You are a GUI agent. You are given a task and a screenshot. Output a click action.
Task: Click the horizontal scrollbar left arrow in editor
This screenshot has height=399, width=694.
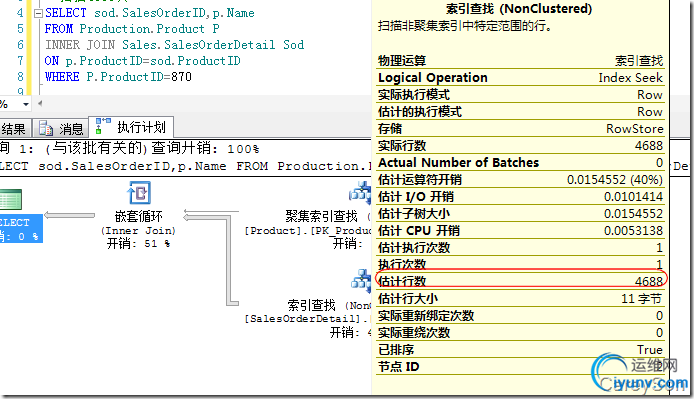tap(40, 104)
